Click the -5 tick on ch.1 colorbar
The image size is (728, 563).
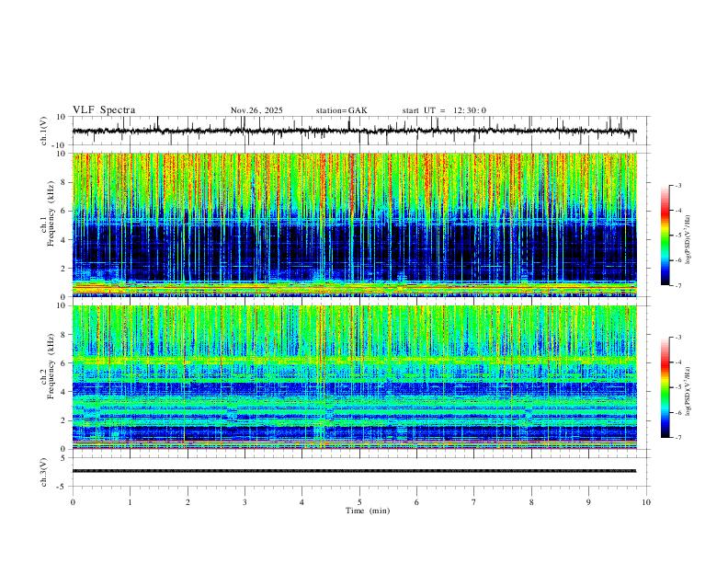point(677,236)
